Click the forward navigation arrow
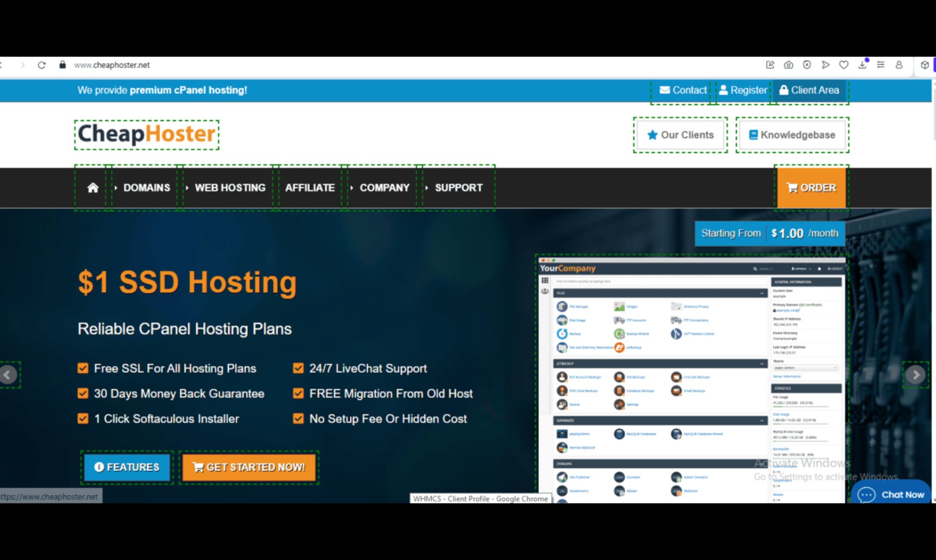Screen dimensions: 936x560 click(22, 65)
